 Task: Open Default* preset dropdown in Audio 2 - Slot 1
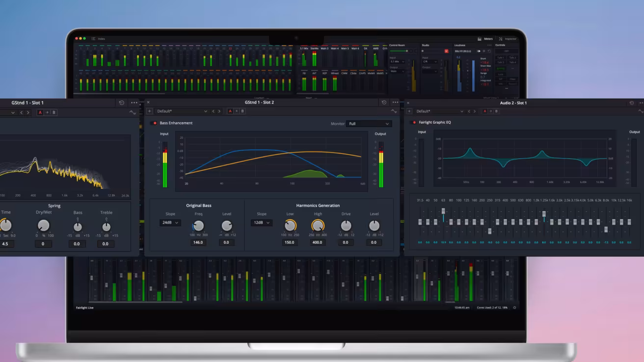(x=439, y=111)
